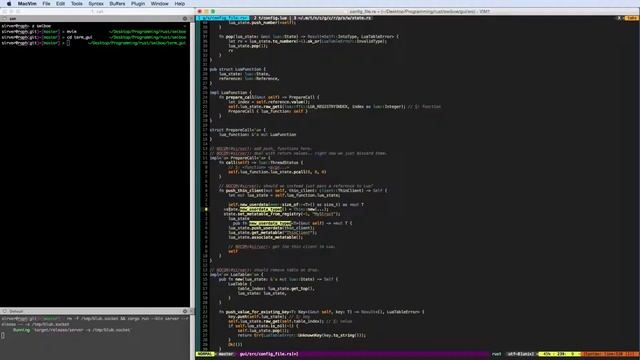
Task: Open the Edit menu
Action: pyautogui.click(x=60, y=4)
